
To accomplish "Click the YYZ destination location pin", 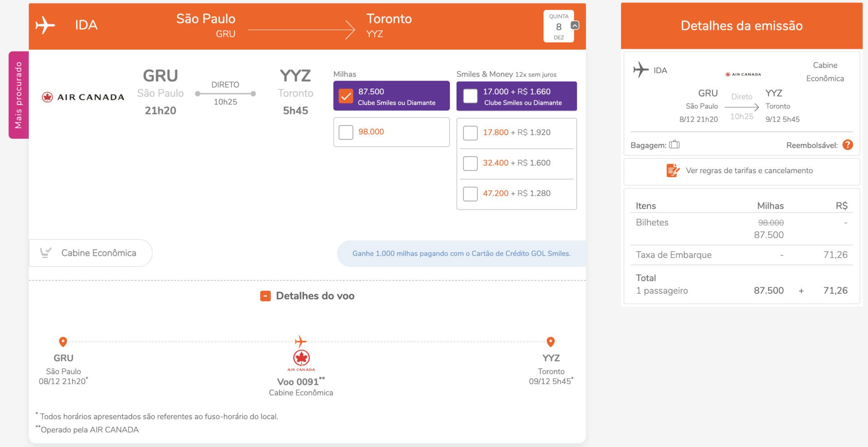I will tap(551, 342).
